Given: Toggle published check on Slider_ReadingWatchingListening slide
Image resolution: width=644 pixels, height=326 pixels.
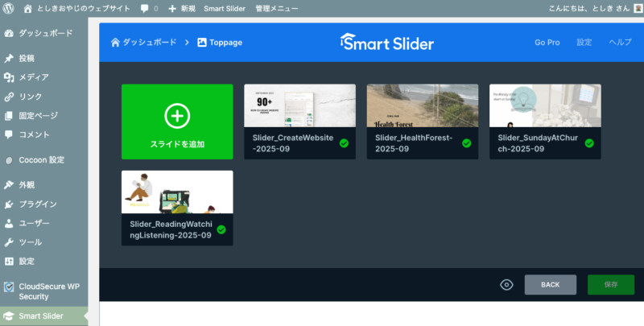Looking at the screenshot, I should [x=221, y=229].
